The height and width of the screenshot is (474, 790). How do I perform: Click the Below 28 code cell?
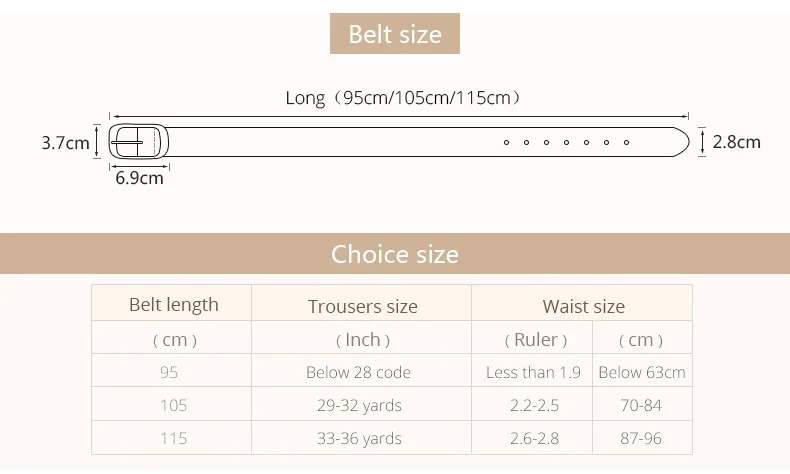click(358, 372)
